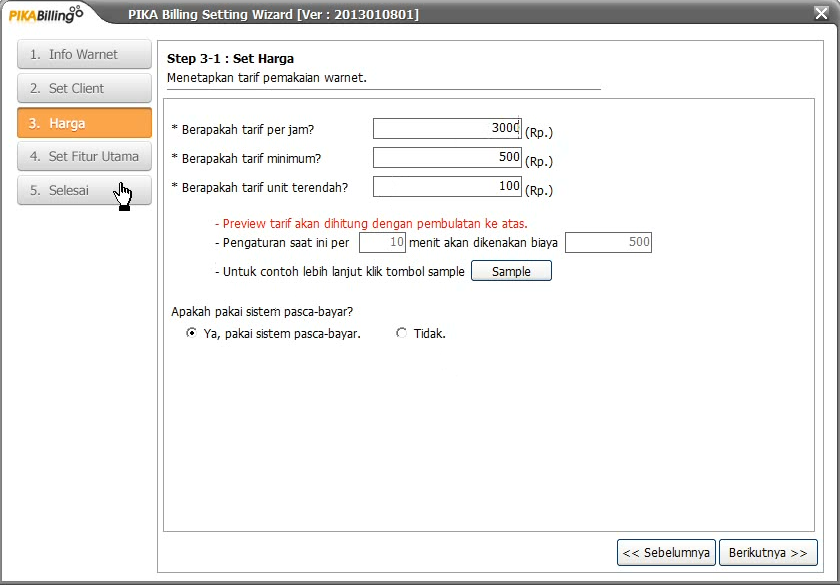This screenshot has width=840, height=585.
Task: Click the '<< Sebelumnya' button
Action: pos(666,552)
